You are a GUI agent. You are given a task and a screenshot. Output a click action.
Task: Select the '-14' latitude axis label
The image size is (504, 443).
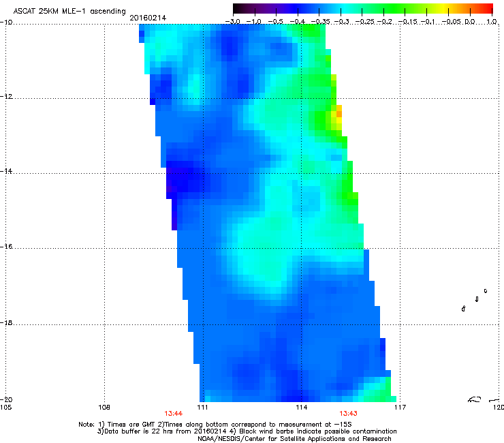pyautogui.click(x=6, y=171)
